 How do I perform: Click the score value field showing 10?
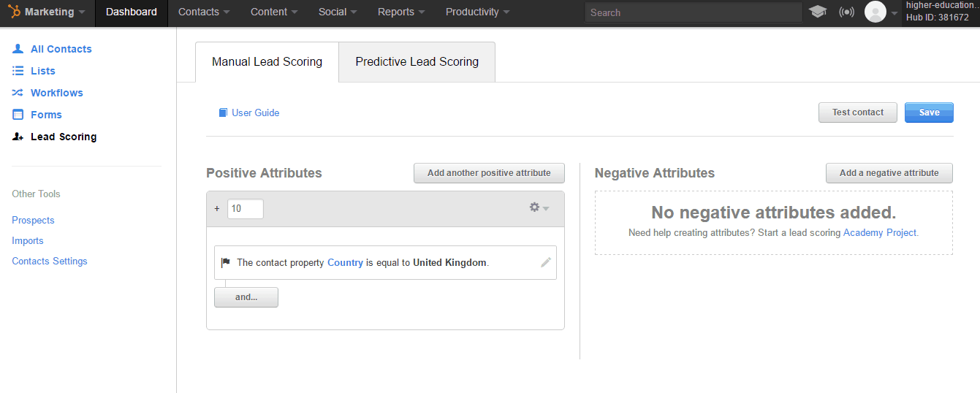click(x=246, y=208)
